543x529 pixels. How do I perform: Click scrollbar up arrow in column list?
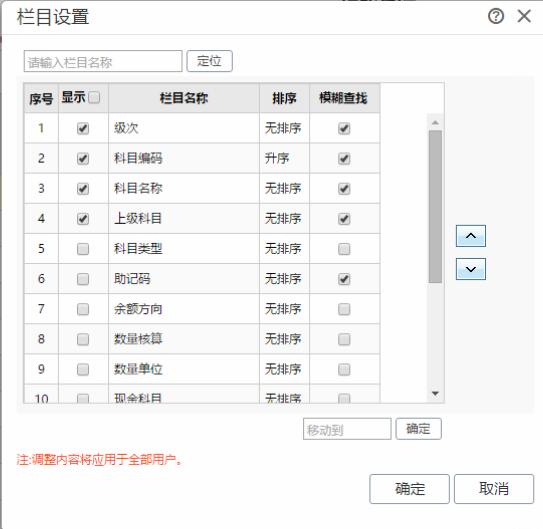pyautogui.click(x=435, y=123)
